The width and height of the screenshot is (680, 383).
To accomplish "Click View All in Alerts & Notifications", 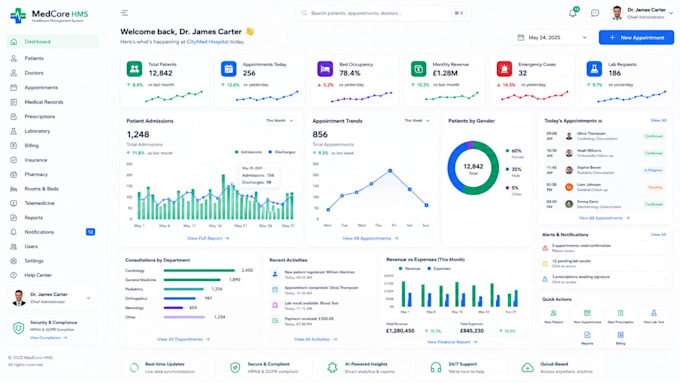I will click(x=658, y=235).
